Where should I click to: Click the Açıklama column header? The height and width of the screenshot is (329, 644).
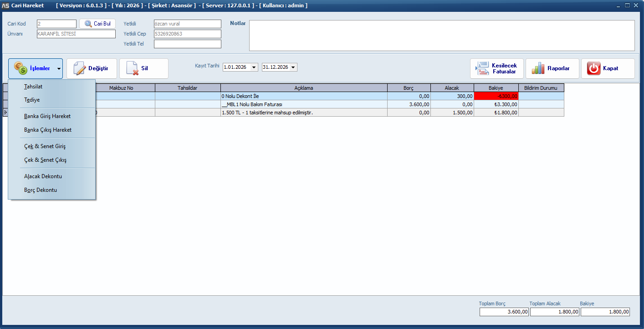coord(304,88)
